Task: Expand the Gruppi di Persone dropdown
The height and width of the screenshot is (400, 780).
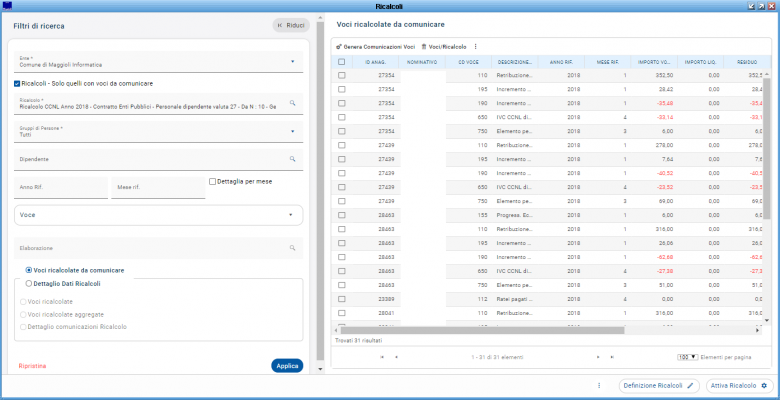Action: point(292,131)
